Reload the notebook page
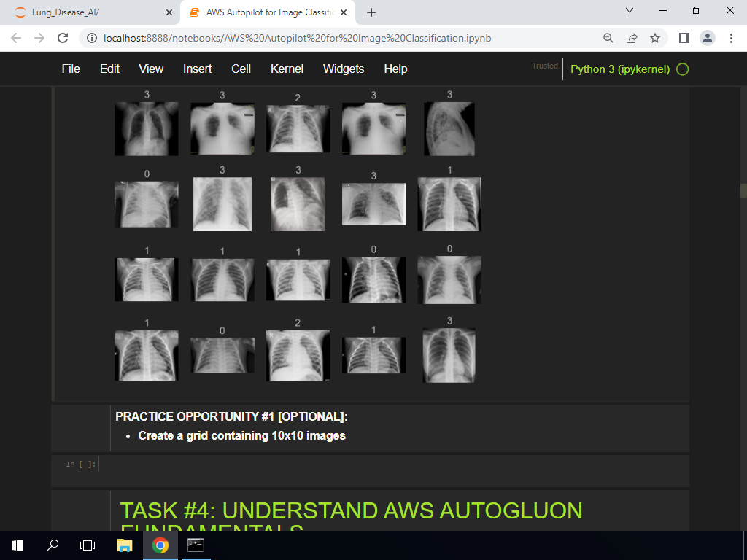747x560 pixels. [63, 38]
